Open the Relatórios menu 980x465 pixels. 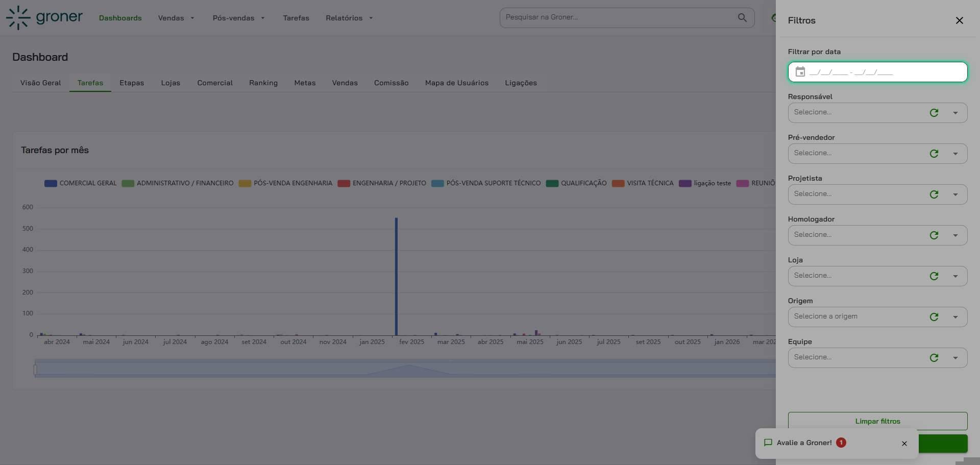pos(349,18)
